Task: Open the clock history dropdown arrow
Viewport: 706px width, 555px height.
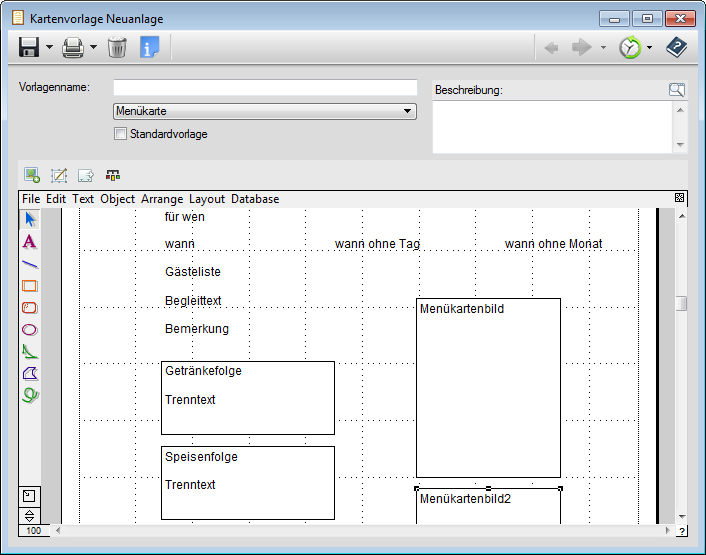Action: click(649, 47)
